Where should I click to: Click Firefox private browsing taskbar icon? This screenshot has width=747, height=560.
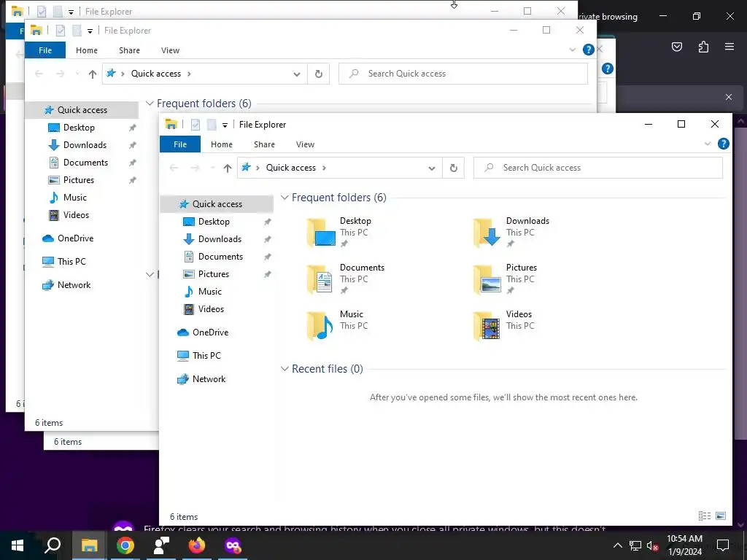click(233, 545)
